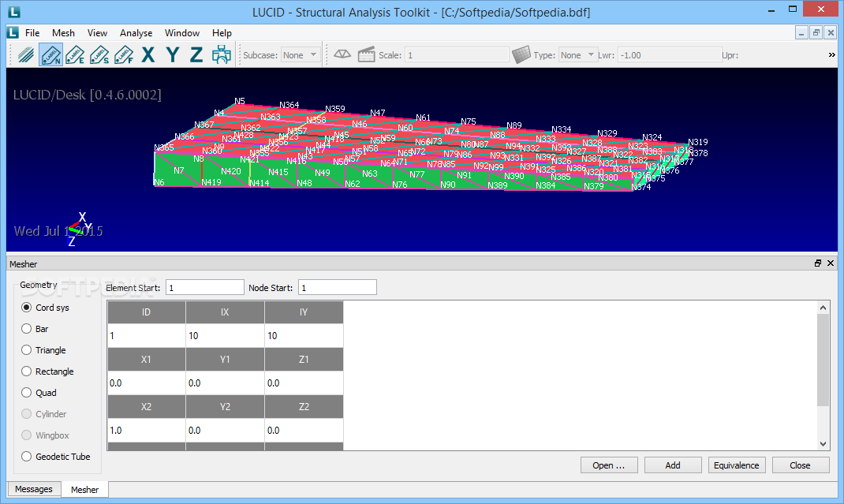Open the Mesh menu

pos(64,33)
